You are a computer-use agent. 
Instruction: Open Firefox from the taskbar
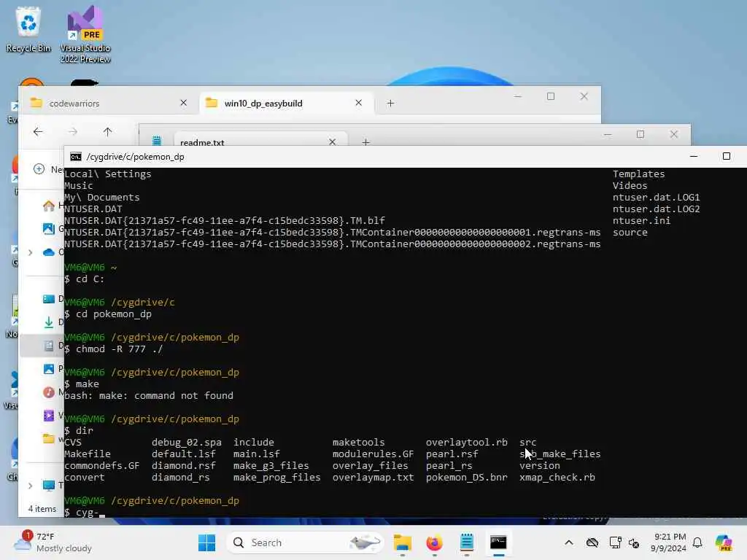[435, 542]
